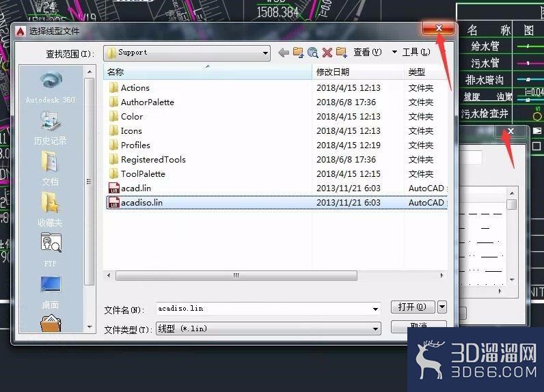Sort by the Modified Date (修改日期) column
Viewport: 544px width, 392px height.
[x=357, y=72]
